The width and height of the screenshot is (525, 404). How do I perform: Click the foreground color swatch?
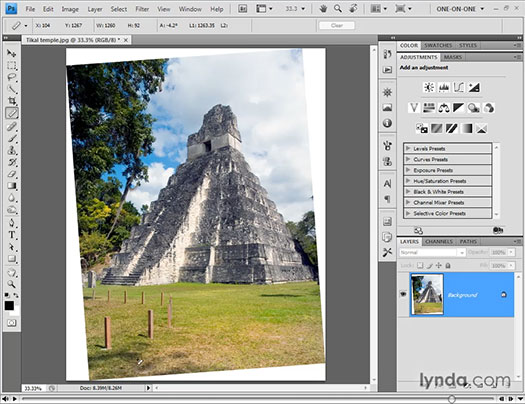tap(9, 305)
